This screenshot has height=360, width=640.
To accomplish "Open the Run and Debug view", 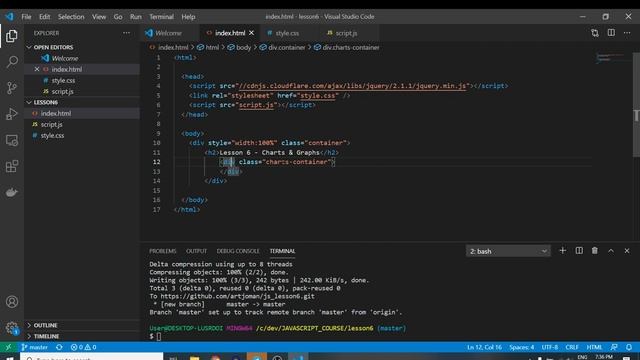I will point(12,114).
